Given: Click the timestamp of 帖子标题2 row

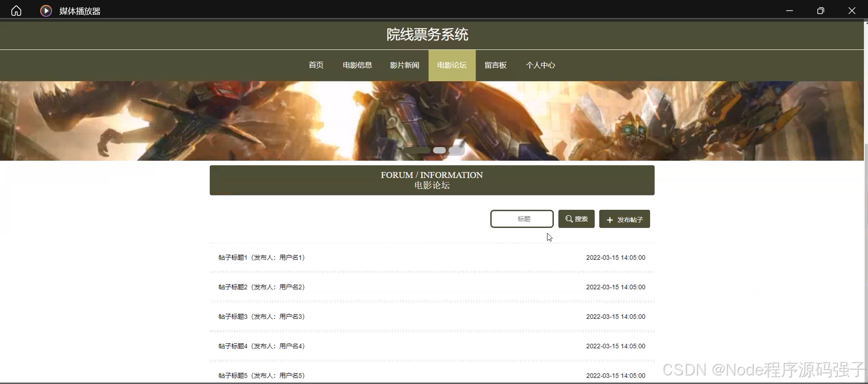Looking at the screenshot, I should click(616, 287).
